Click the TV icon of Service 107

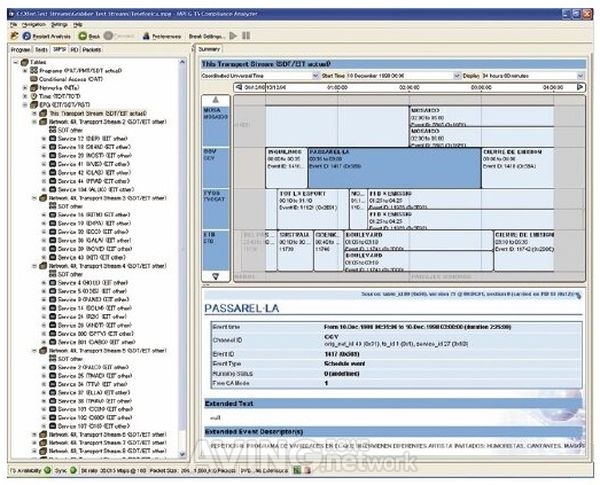point(53,426)
